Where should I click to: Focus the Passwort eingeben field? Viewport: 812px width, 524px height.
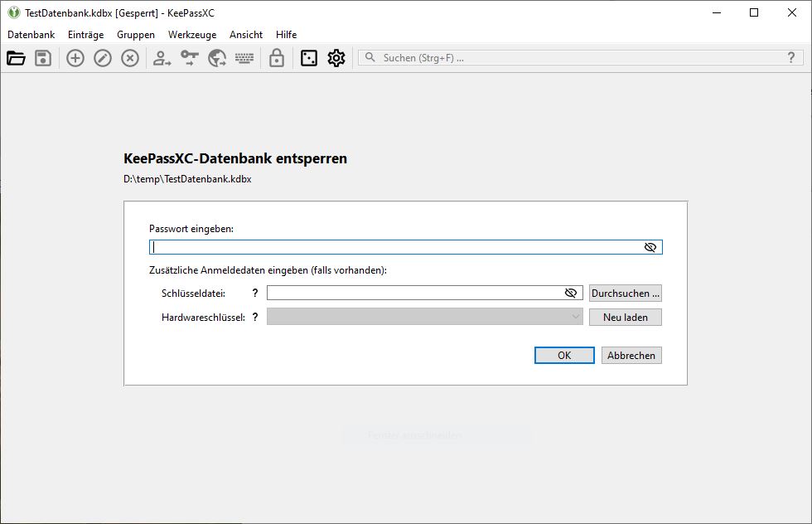pos(405,247)
